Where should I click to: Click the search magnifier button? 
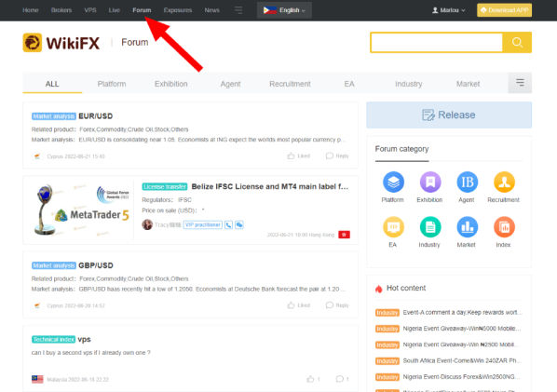tap(517, 43)
